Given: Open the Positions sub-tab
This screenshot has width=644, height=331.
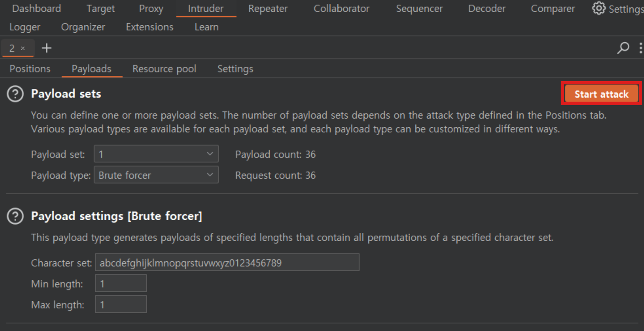Looking at the screenshot, I should pyautogui.click(x=30, y=69).
